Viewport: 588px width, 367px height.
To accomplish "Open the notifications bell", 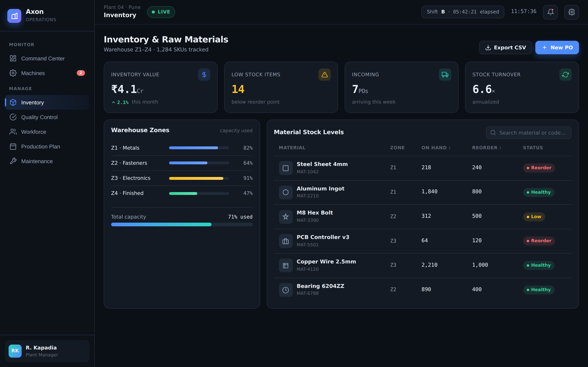I will click(x=550, y=12).
